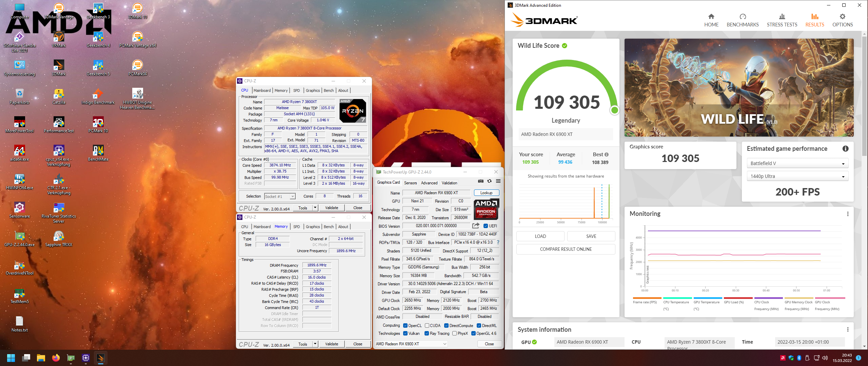Open the GPU-Z hamburger menu

click(498, 181)
